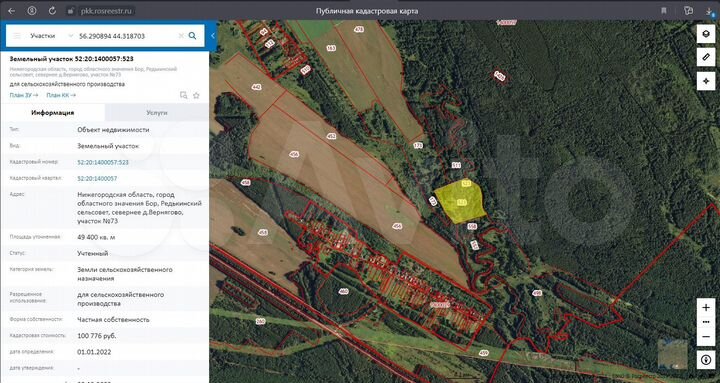Open the hamburger menu in search bar
Viewport: 720px width, 383px height.
point(17,36)
